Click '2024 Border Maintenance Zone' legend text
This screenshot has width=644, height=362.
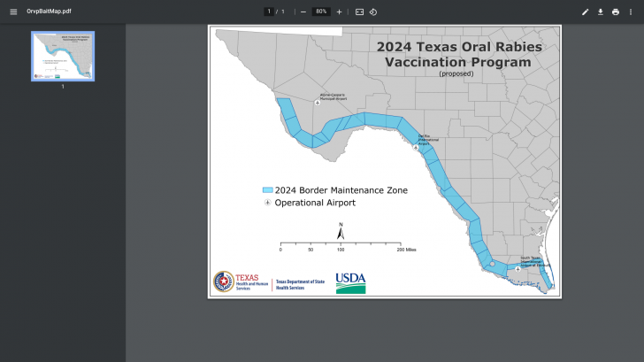(341, 190)
